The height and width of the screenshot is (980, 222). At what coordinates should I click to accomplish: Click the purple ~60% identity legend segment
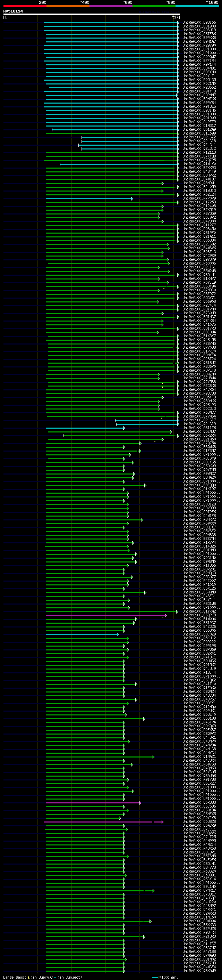[x=111, y=7]
